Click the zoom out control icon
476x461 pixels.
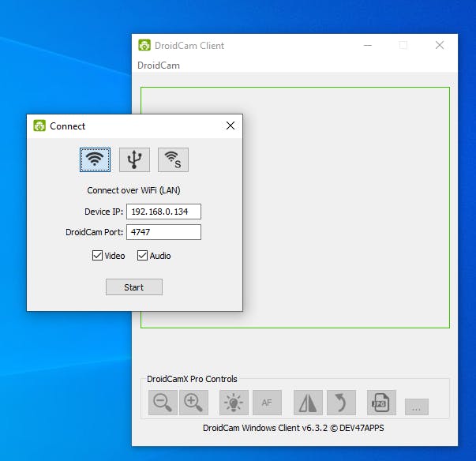(x=163, y=403)
